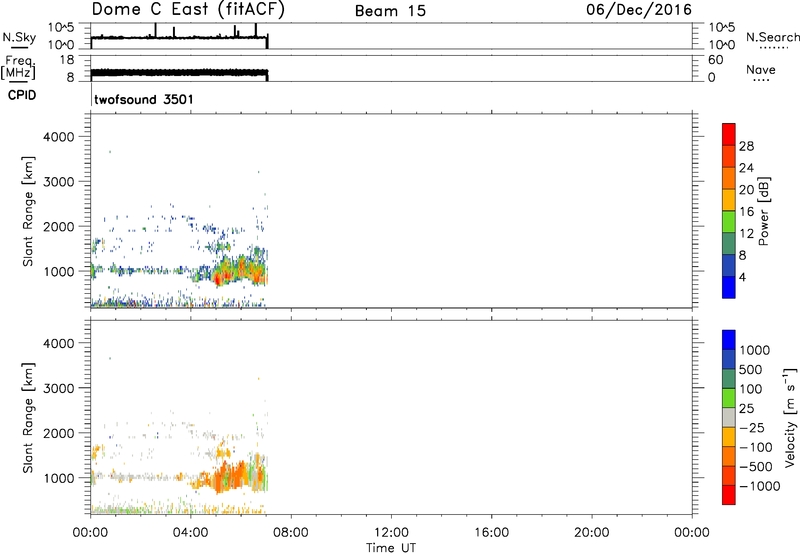The image size is (800, 554).
Task: Click the '08:00' time axis label
Action: 291,533
